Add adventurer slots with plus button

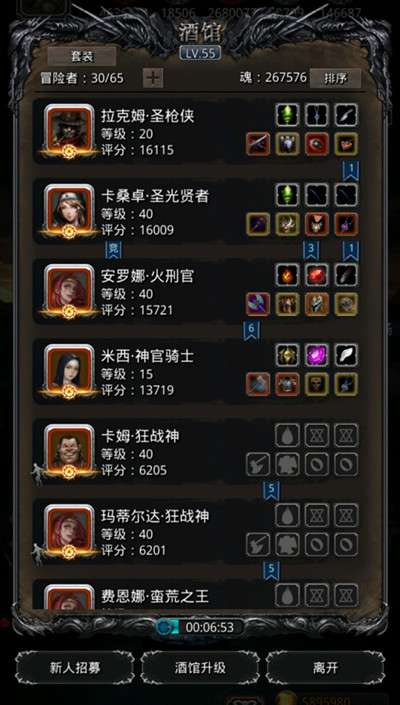153,78
